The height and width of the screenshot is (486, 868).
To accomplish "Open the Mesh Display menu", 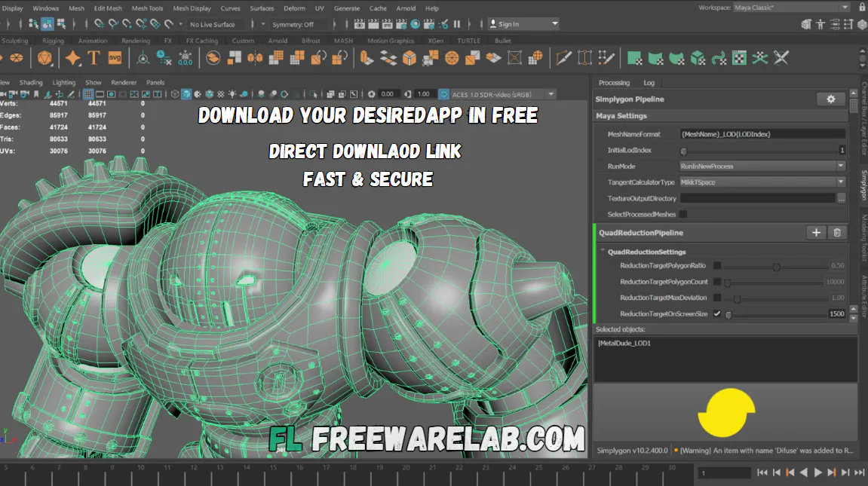I will tap(192, 8).
